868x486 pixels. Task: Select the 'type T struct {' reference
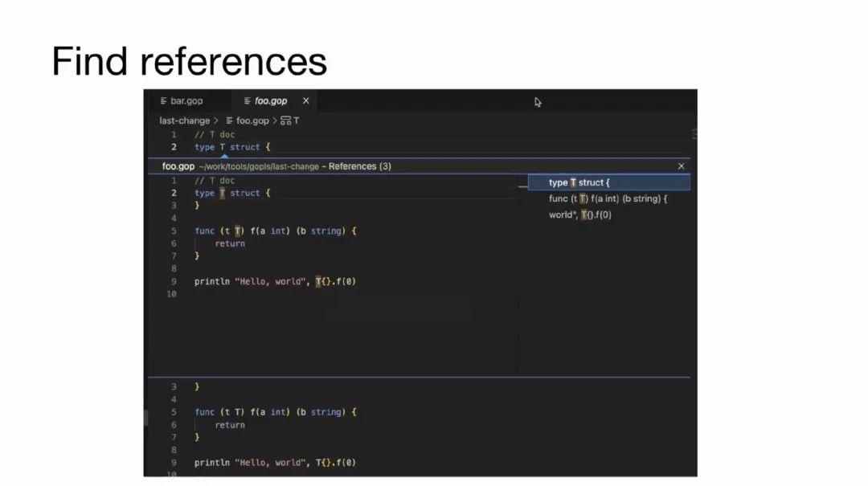[x=579, y=182]
